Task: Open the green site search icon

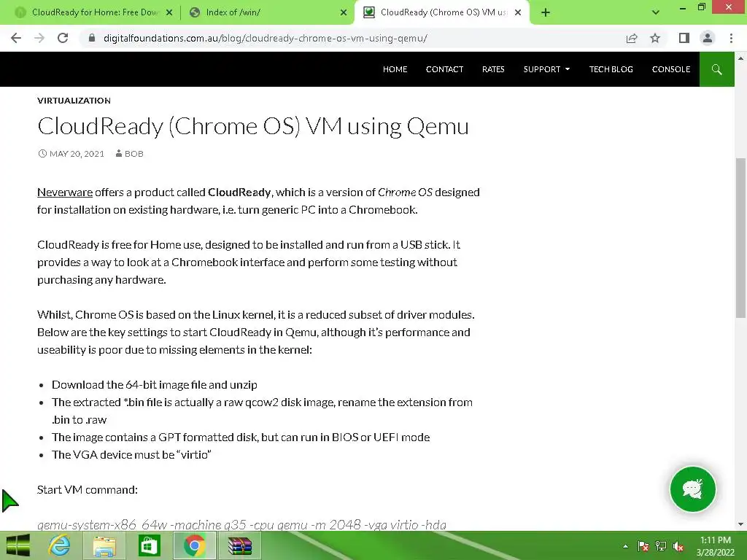Action: tap(716, 69)
